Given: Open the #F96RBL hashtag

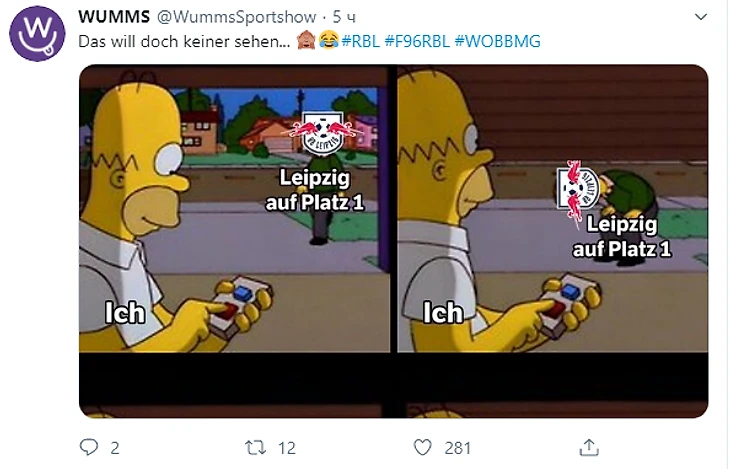Looking at the screenshot, I should click(x=417, y=41).
